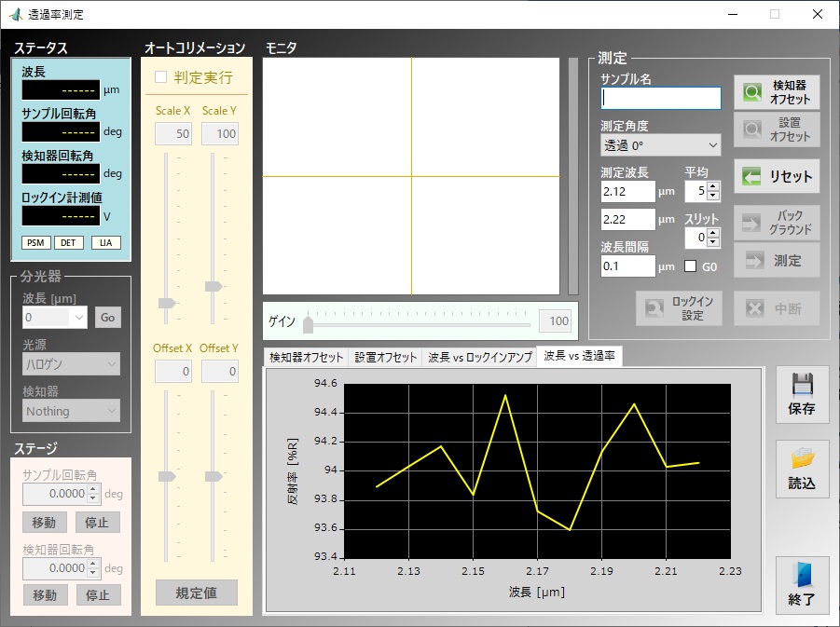Screen dimensions: 840x627
Task: Click 停止 under サンプル回転角
Action: 98,522
